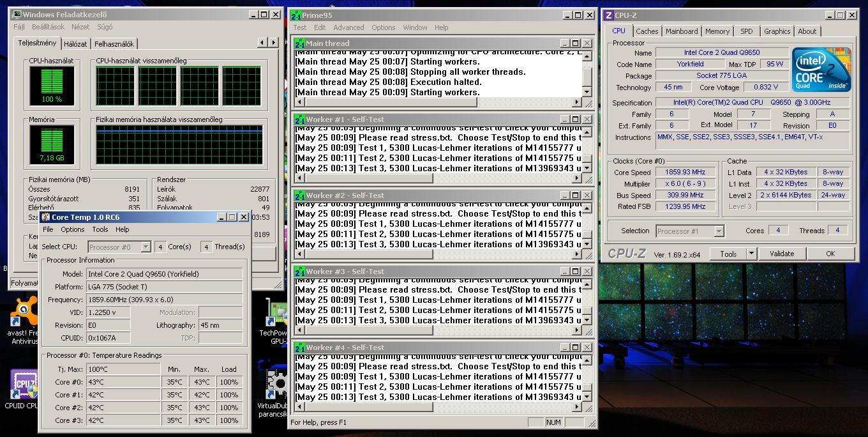Click the Worker #2 window icon
The width and height of the screenshot is (868, 437).
299,195
